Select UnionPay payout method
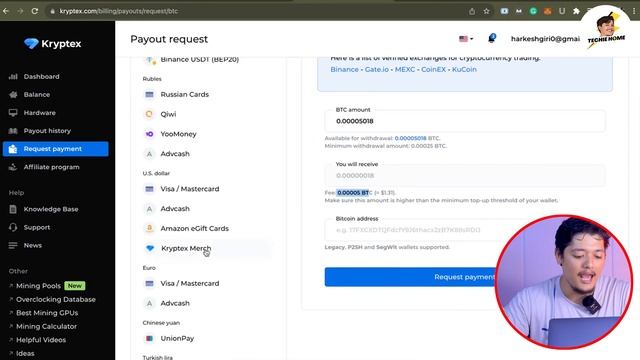 click(177, 338)
